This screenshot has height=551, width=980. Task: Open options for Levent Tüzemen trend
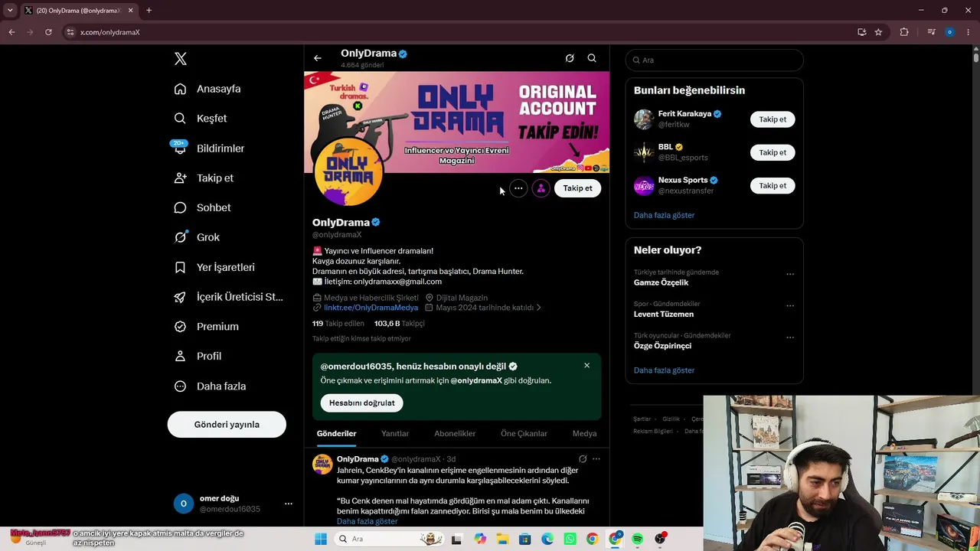coord(790,306)
